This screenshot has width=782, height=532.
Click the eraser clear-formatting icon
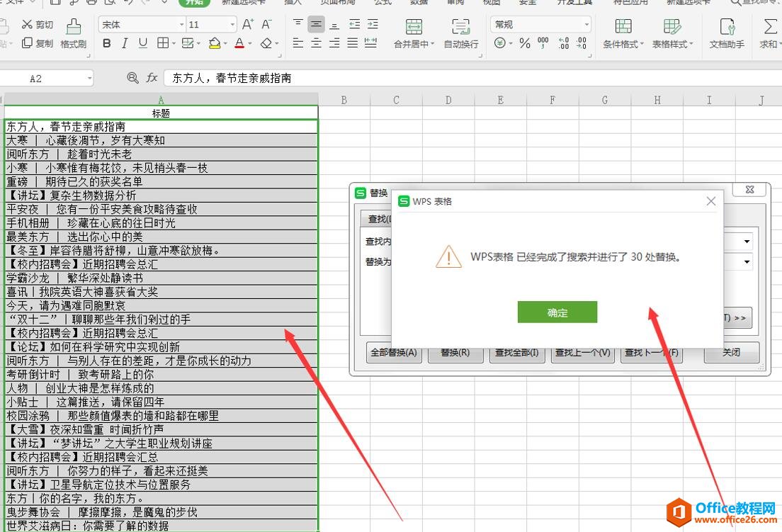coord(266,43)
